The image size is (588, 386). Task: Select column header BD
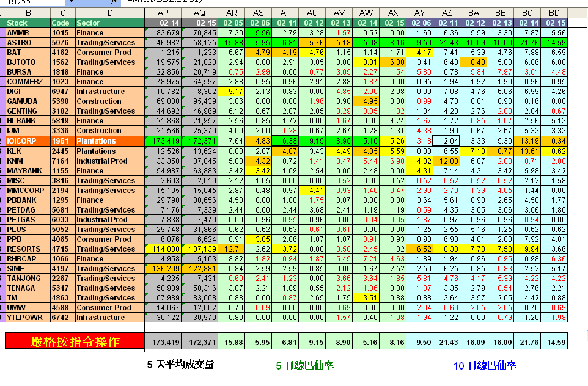pos(554,12)
